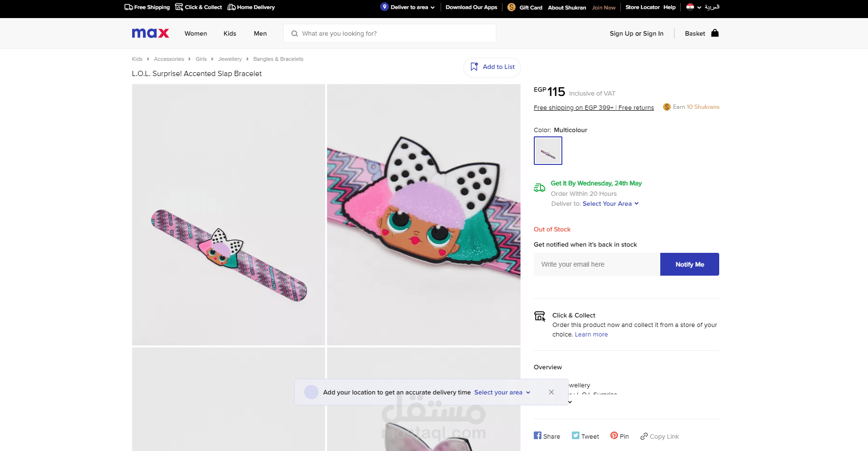Open the Deliver to area dropdown
This screenshot has height=451, width=868.
[408, 7]
